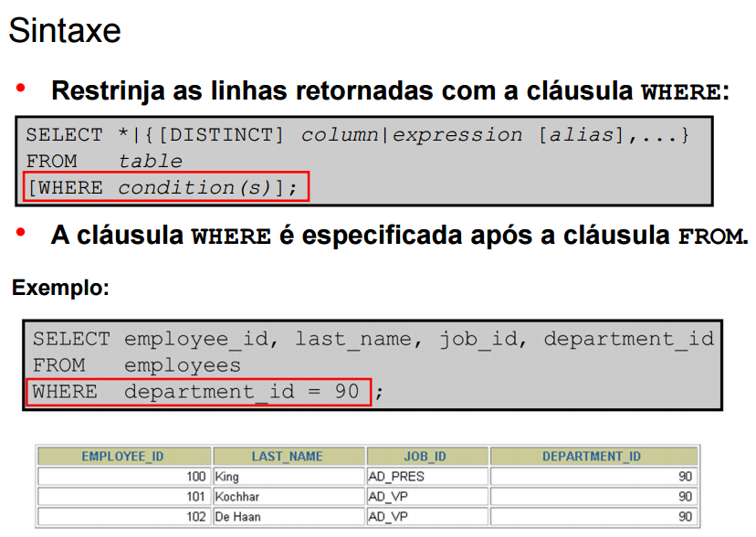Click the "Sintaxe" slide title
The height and width of the screenshot is (537, 756).
click(x=65, y=31)
